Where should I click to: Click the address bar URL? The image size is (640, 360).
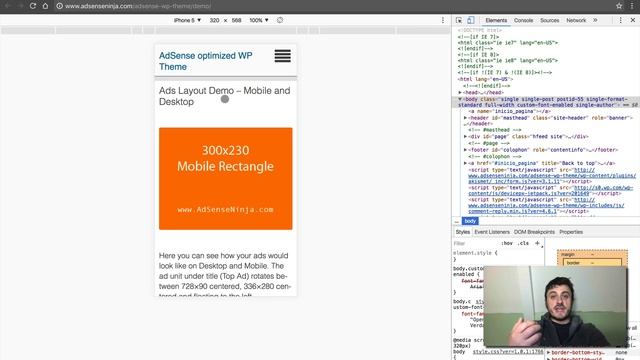(138, 6)
